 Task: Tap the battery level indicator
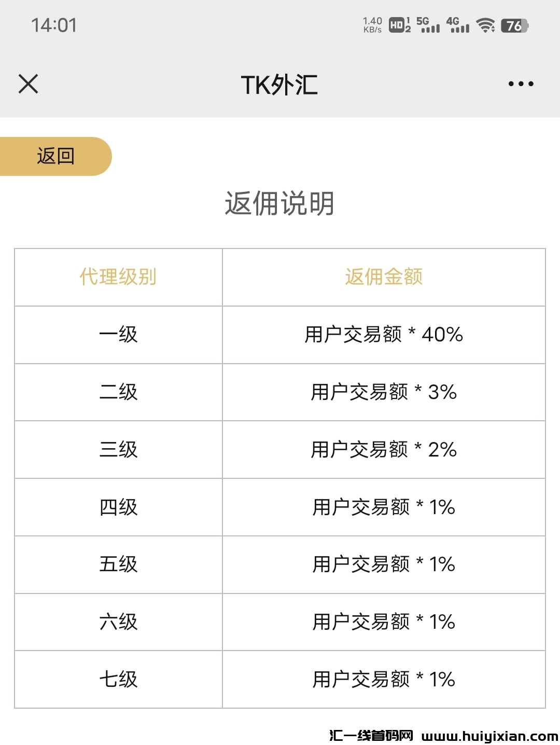[x=514, y=25]
